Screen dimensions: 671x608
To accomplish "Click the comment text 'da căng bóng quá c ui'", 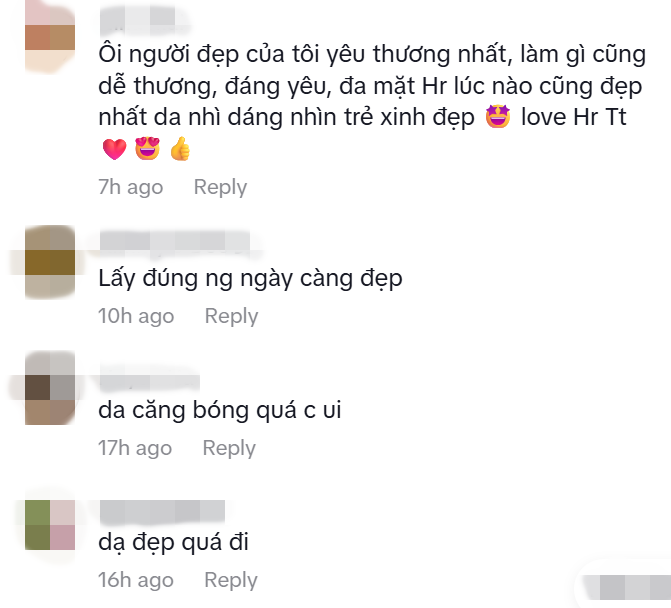I will [x=220, y=410].
